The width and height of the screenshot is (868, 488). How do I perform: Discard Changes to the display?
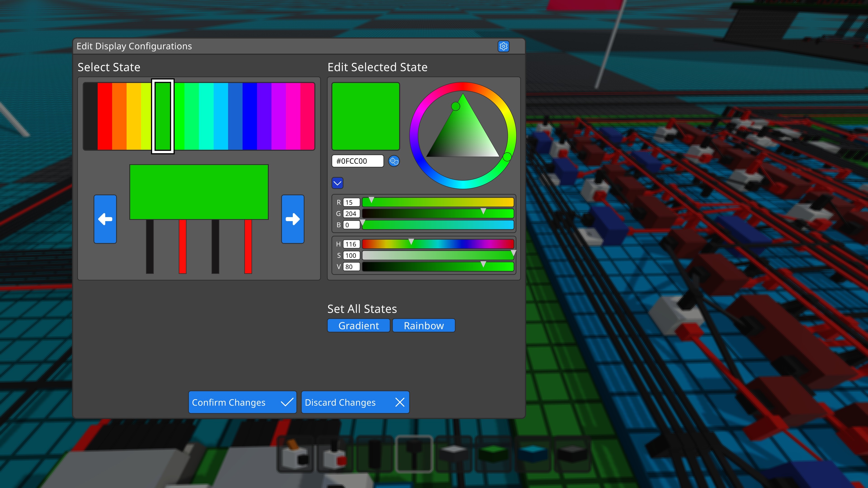(355, 402)
